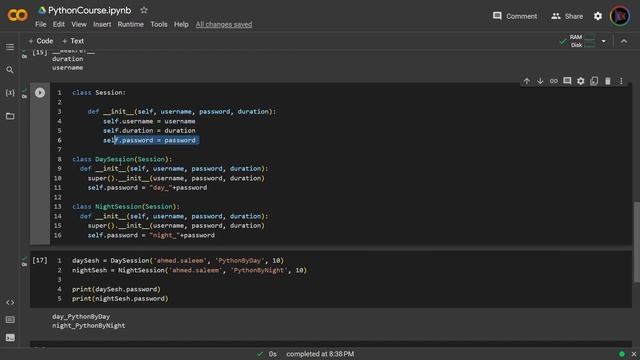Open the user account avatar
Screen dimensions: 640x360
[620, 16]
